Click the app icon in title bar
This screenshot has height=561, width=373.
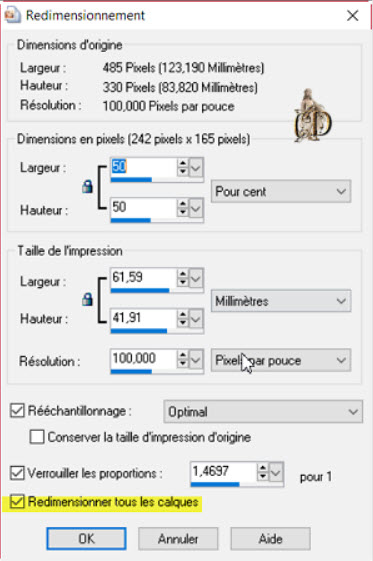click(13, 15)
